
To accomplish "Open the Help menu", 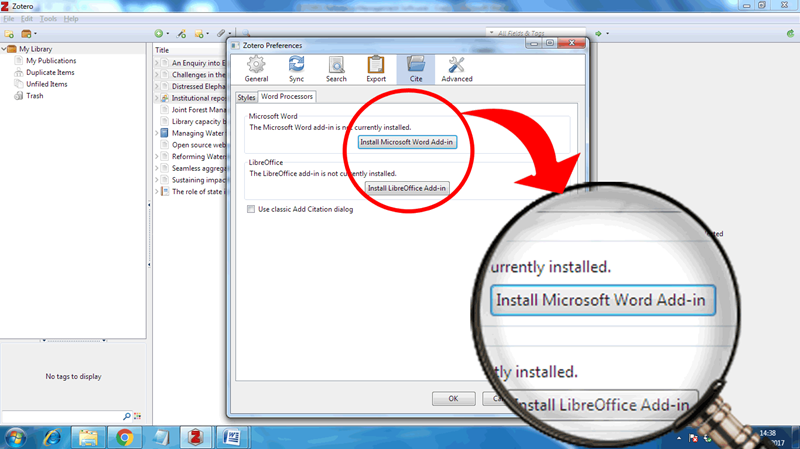I will coord(71,19).
